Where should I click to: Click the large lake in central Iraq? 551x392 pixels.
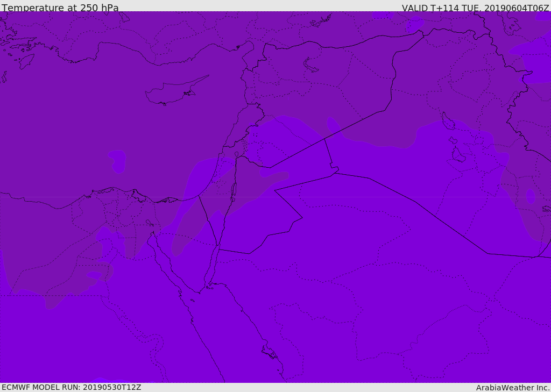point(448,121)
